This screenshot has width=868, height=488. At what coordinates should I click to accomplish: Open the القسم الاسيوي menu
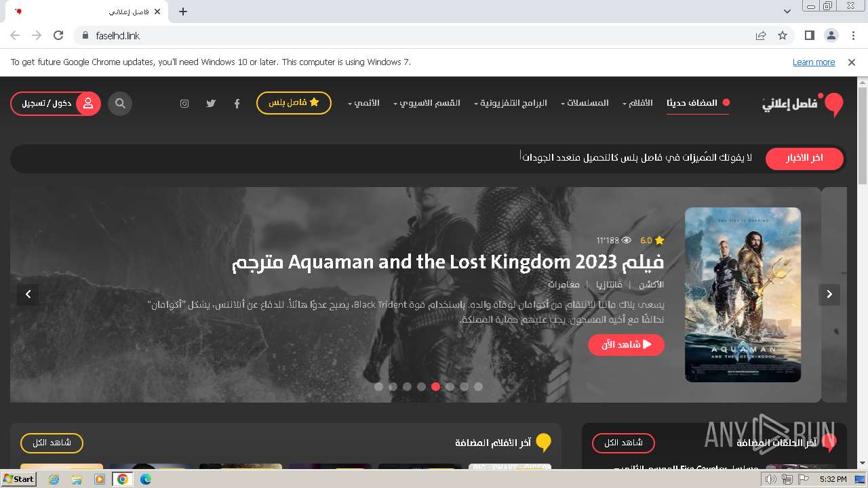[x=427, y=103]
